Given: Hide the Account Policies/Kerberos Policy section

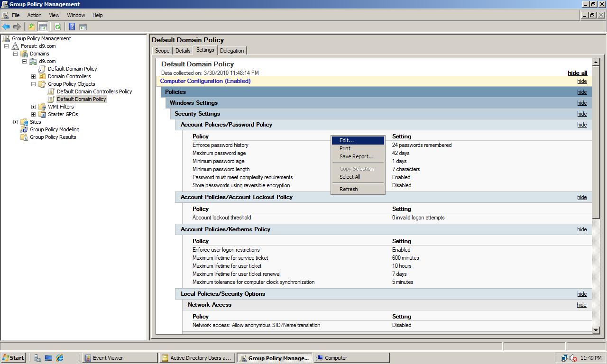Looking at the screenshot, I should [x=582, y=229].
